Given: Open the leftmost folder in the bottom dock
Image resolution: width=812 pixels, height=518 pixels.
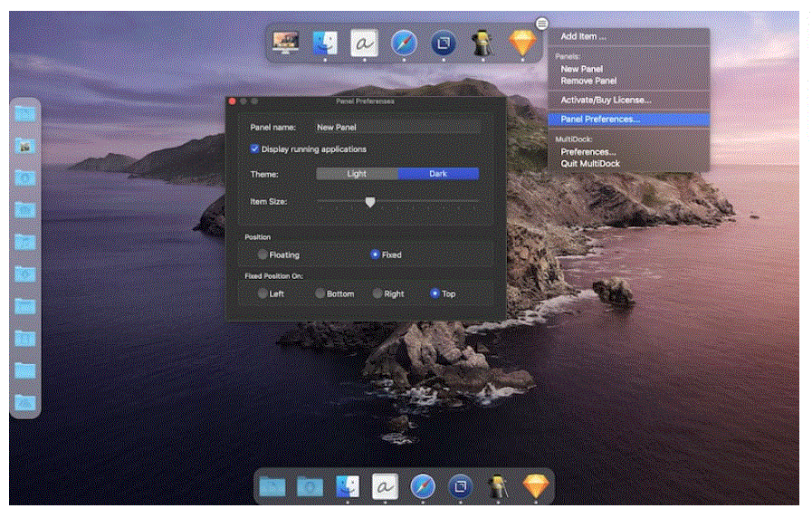Looking at the screenshot, I should [x=272, y=487].
